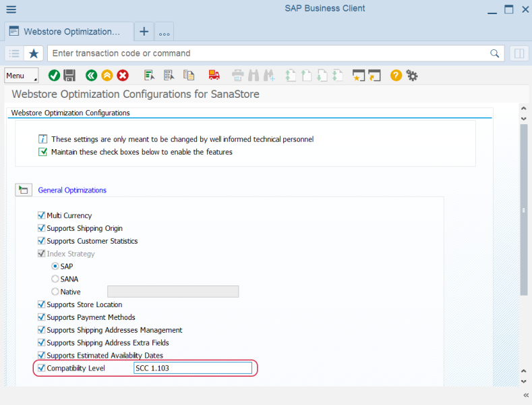Click the copy documents toolbar icon
This screenshot has height=405, width=532.
click(189, 76)
